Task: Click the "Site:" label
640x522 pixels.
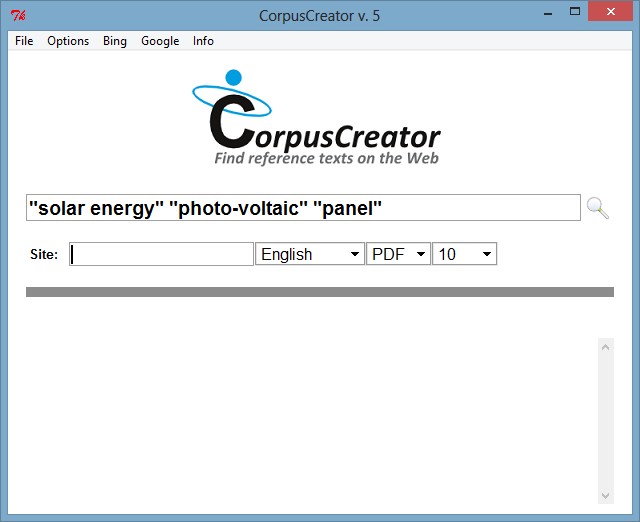Action: tap(44, 254)
